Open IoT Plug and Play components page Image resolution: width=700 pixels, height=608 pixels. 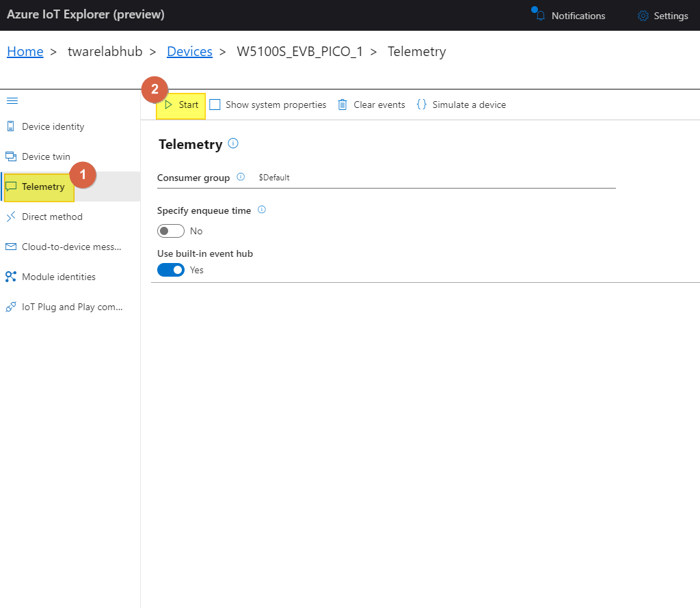[70, 307]
